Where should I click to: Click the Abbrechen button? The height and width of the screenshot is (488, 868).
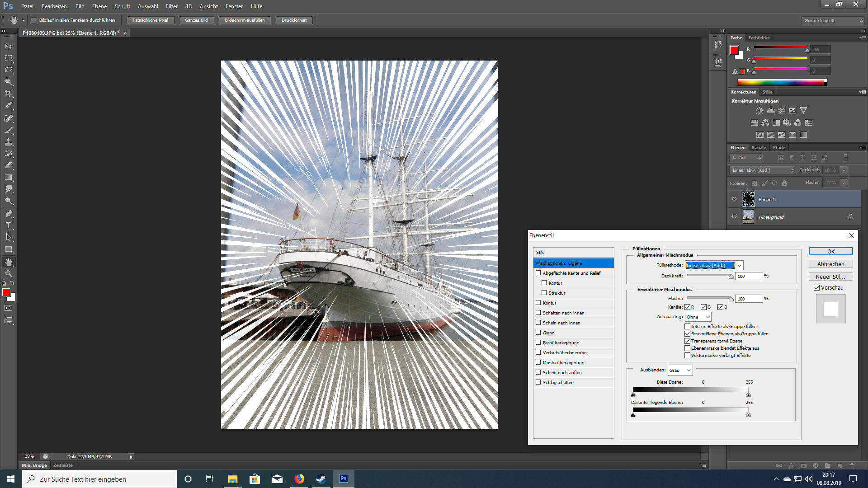pyautogui.click(x=830, y=264)
